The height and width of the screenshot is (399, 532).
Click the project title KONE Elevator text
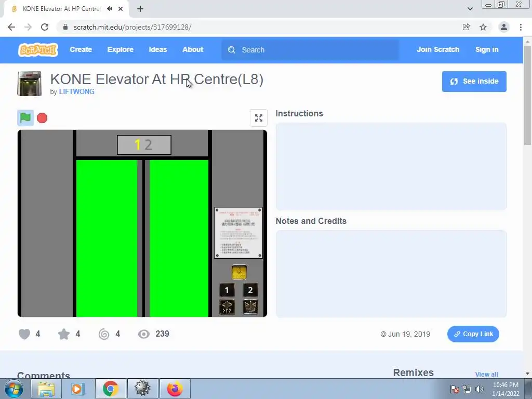157,79
